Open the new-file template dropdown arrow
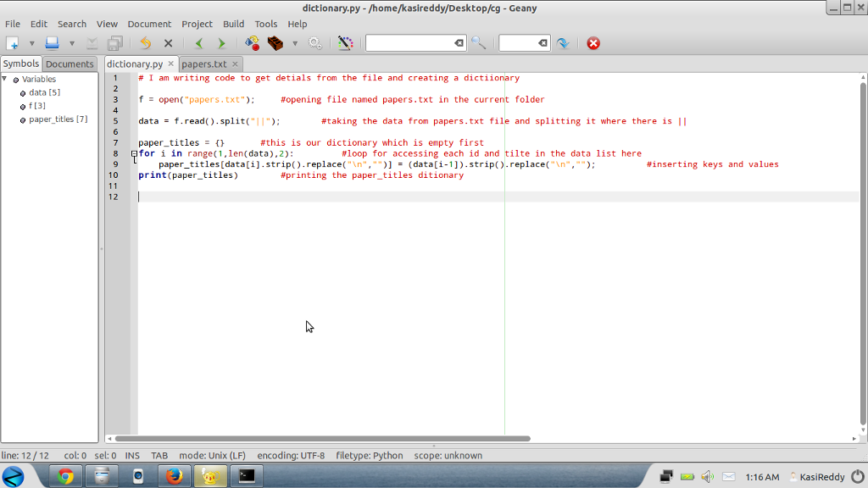 31,43
